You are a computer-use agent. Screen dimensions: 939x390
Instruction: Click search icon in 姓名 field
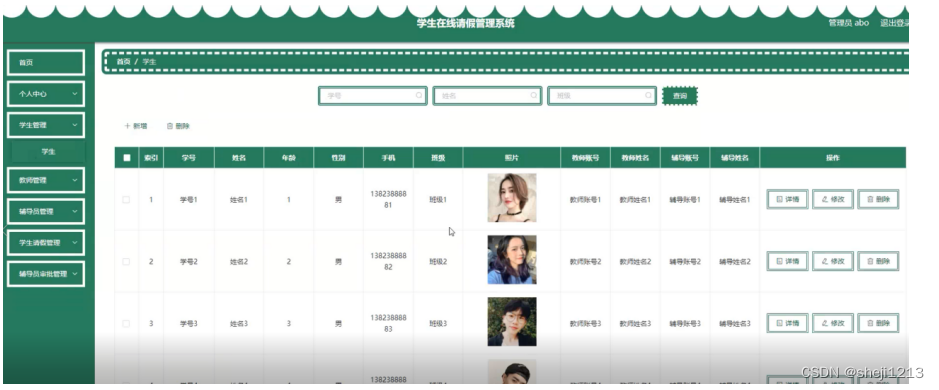click(x=534, y=95)
